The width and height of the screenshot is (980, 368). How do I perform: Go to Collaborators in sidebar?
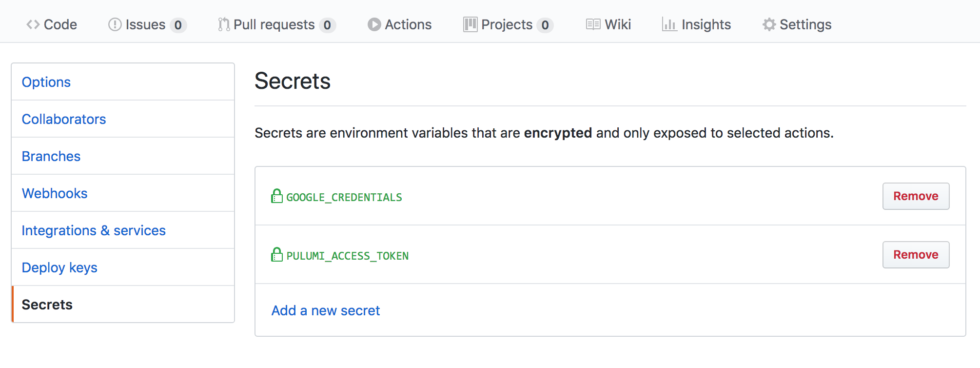(x=64, y=119)
